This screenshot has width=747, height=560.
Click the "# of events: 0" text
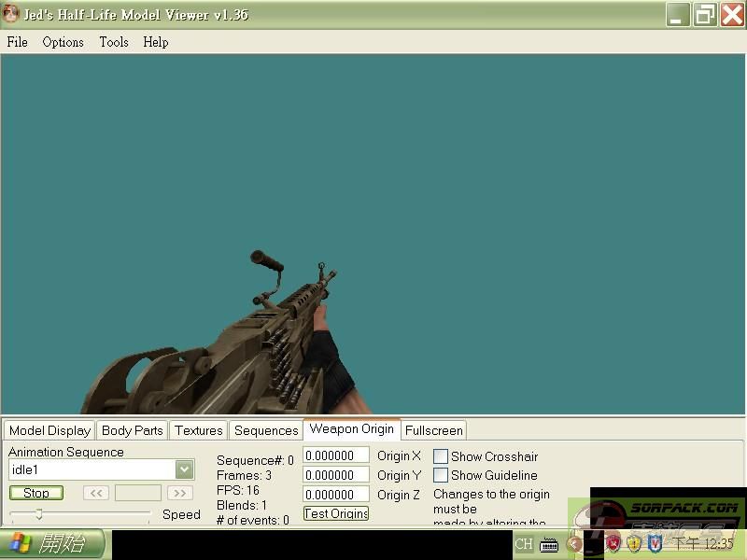(252, 520)
